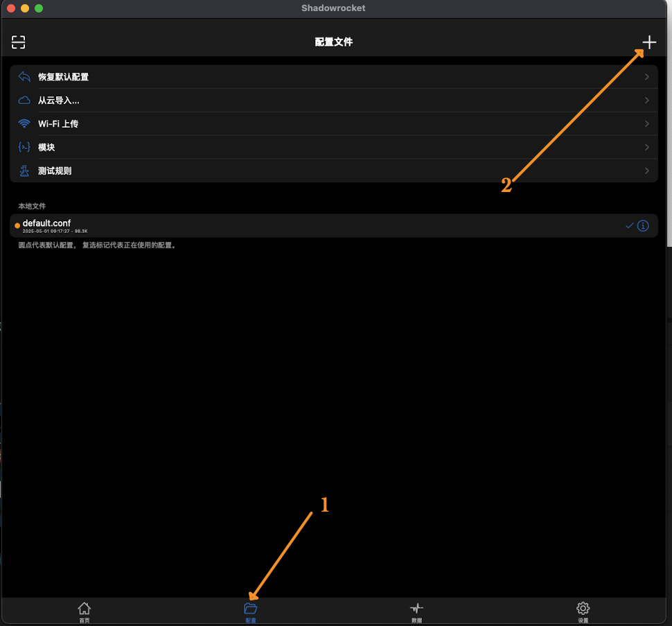Click the orange default dot on default.conf
672x626 pixels.
click(x=17, y=225)
